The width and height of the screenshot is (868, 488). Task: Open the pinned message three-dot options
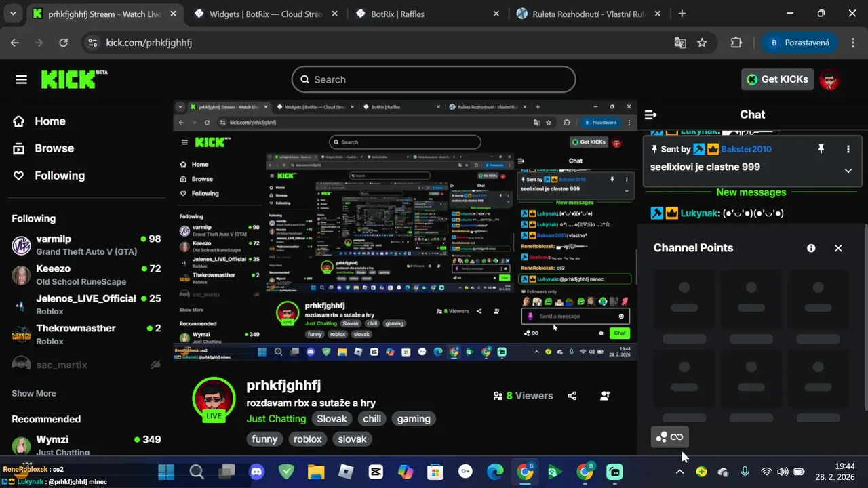[848, 149]
